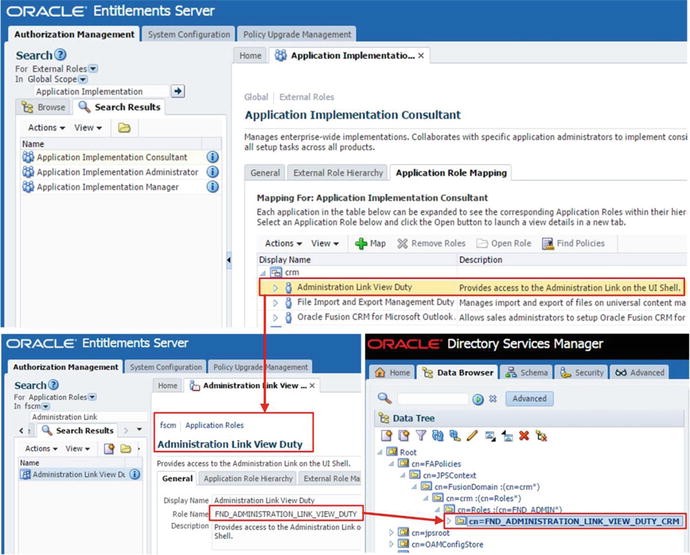690x555 pixels.
Task: Open View menu in role mapping toolbar
Action: click(x=325, y=243)
